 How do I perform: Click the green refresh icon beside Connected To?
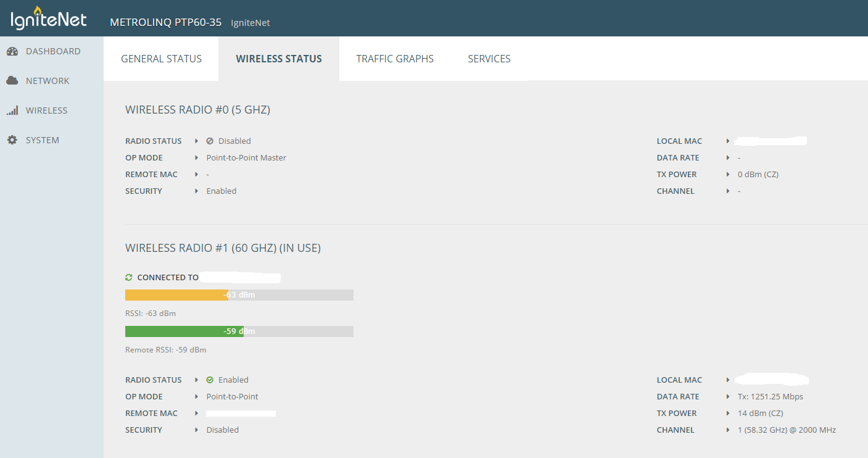pyautogui.click(x=129, y=278)
